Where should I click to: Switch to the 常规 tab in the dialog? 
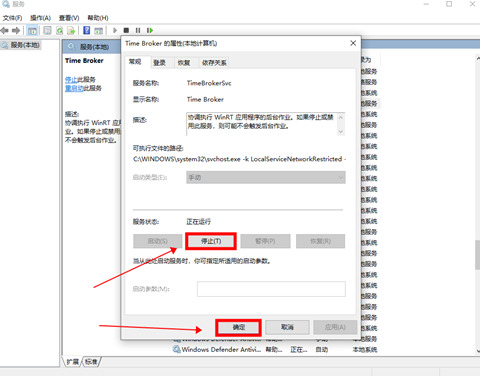[x=135, y=62]
